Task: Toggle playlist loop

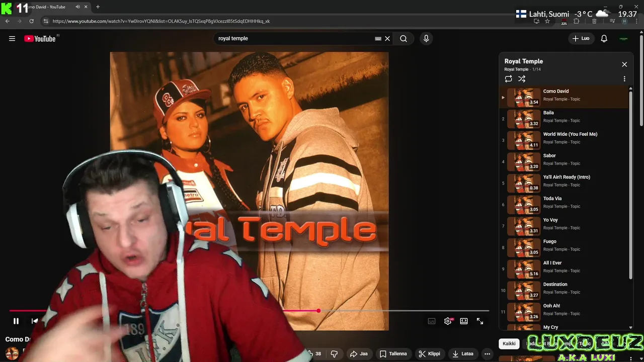Action: tap(509, 79)
